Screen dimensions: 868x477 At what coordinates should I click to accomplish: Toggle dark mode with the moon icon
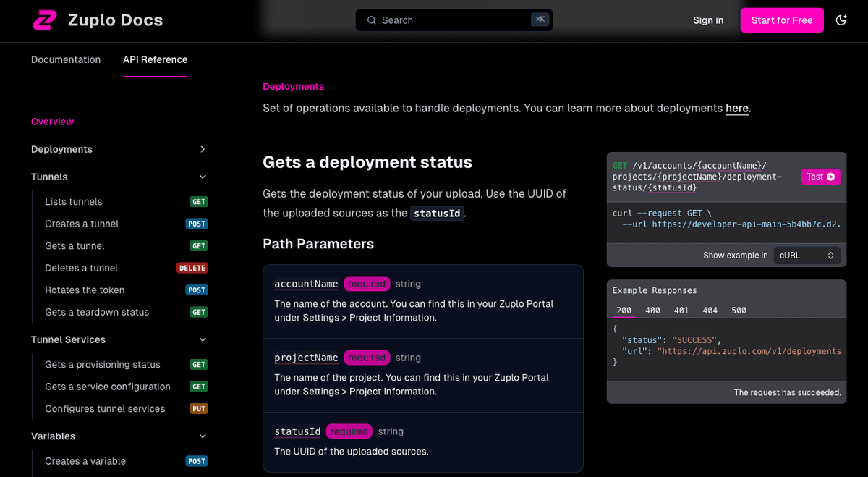pos(841,20)
